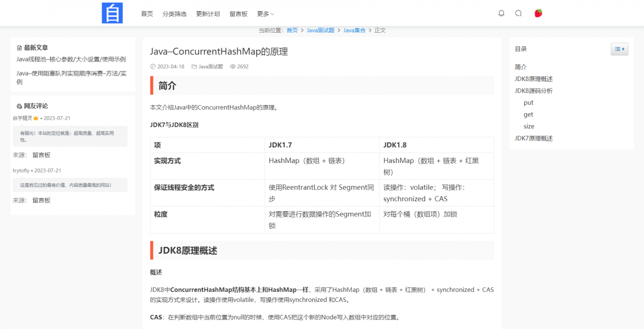The image size is (644, 329).
Task: Switch to 分类筛选 in the navigation
Action: tap(175, 14)
